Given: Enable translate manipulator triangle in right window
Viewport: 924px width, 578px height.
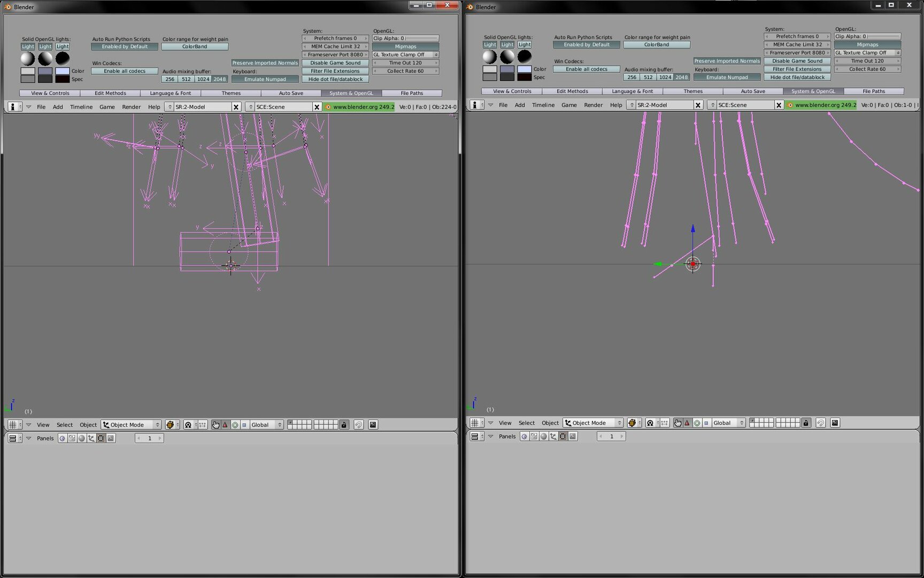Looking at the screenshot, I should pyautogui.click(x=687, y=423).
